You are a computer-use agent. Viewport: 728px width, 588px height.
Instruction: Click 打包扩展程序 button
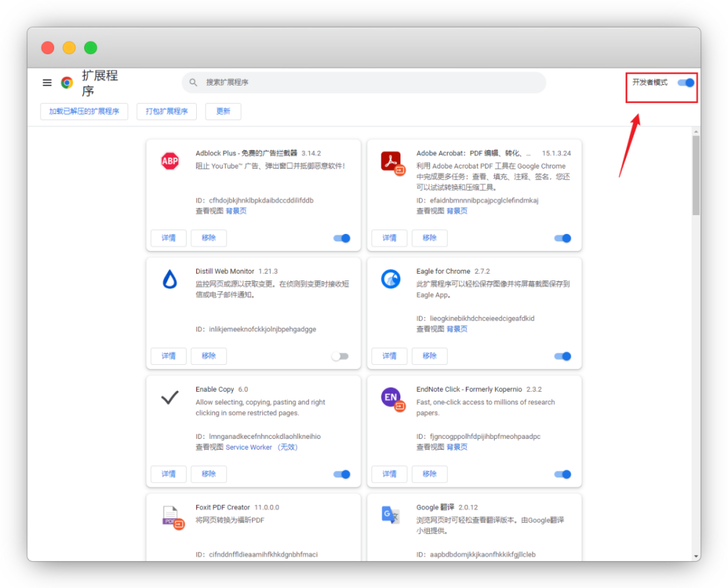tap(166, 111)
